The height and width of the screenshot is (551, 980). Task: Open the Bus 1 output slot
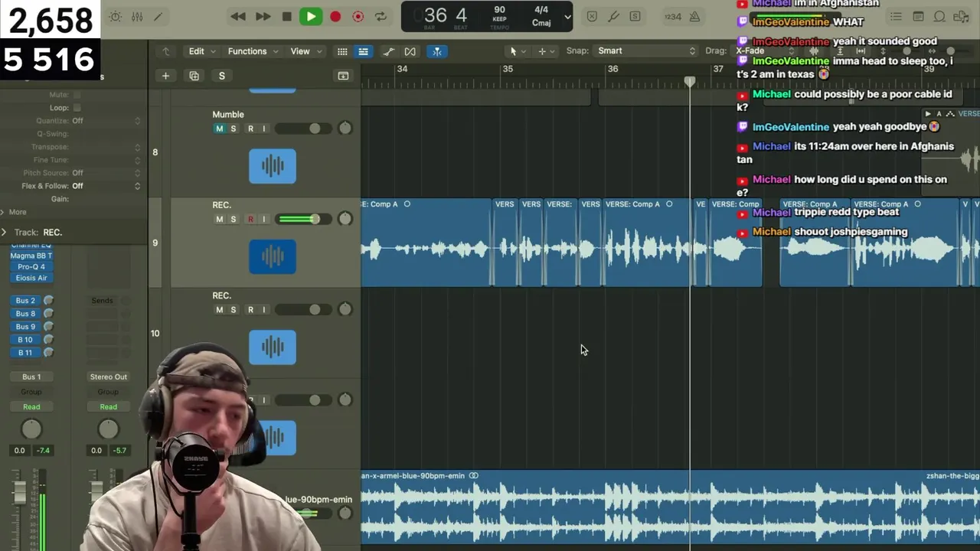click(31, 377)
